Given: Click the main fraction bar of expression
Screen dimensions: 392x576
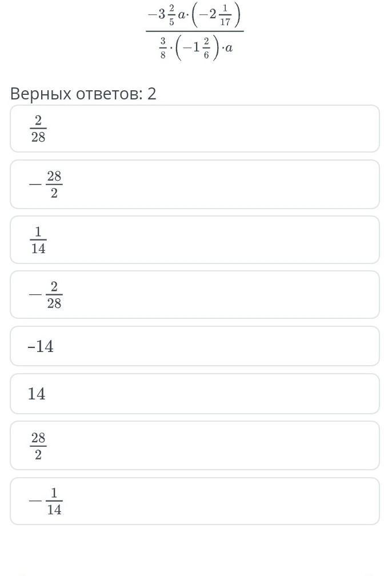Looking at the screenshot, I should pyautogui.click(x=194, y=31).
